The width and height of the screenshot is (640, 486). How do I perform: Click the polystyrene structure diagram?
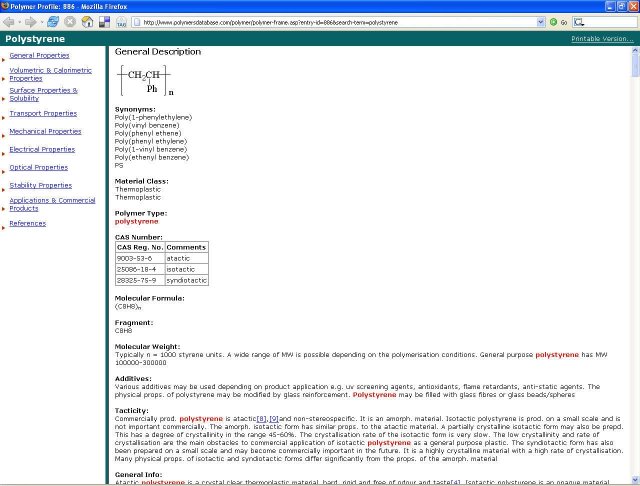click(145, 80)
